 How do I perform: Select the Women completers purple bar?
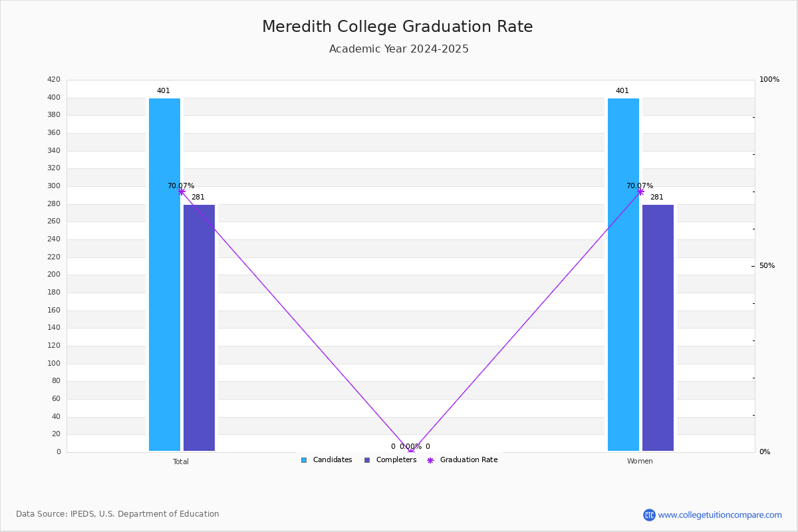click(x=658, y=328)
